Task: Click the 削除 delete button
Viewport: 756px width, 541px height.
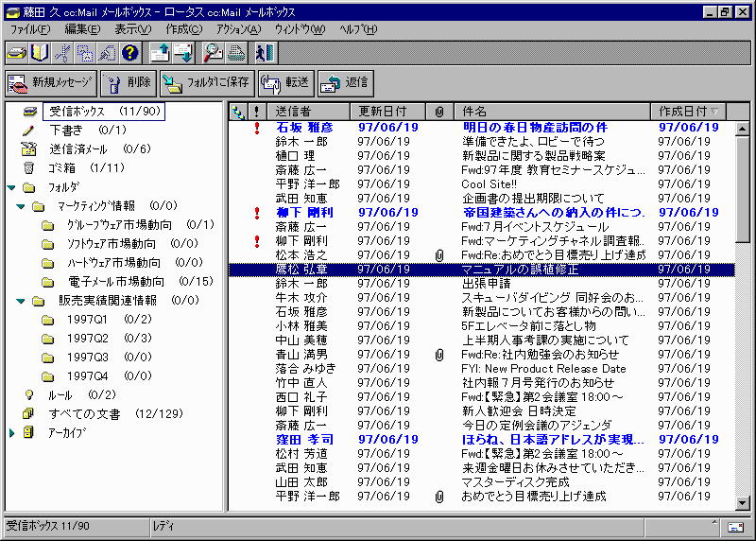Action: coord(129,83)
